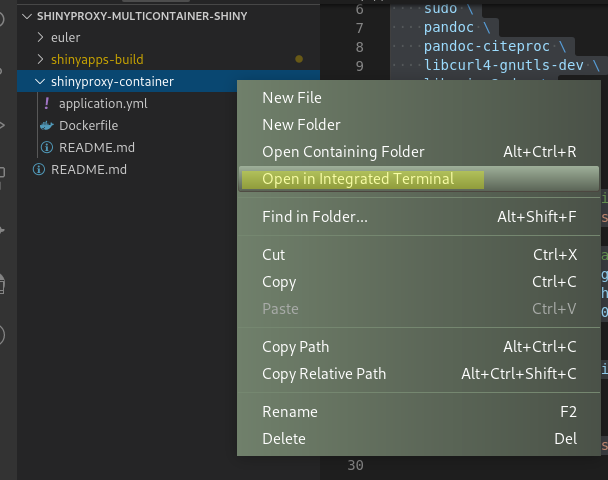Image resolution: width=608 pixels, height=480 pixels.
Task: Click info icon of README.md inside shinyproxy-container
Action: [x=46, y=147]
